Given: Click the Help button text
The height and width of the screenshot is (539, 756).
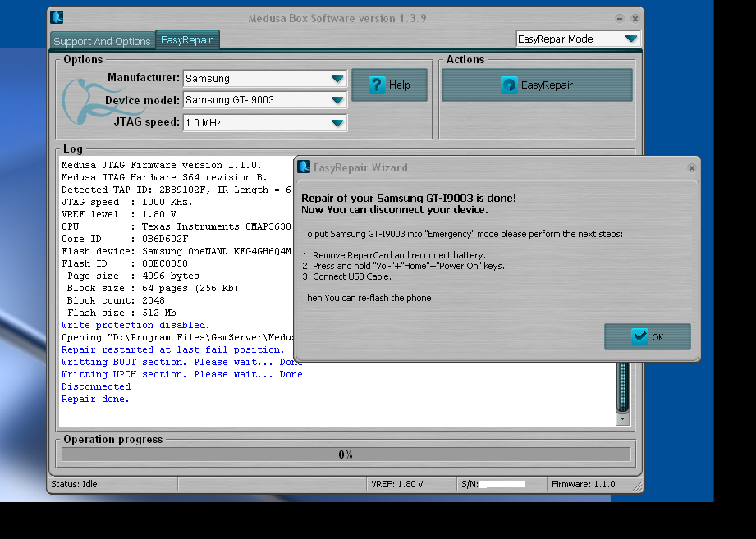Looking at the screenshot, I should tap(400, 85).
